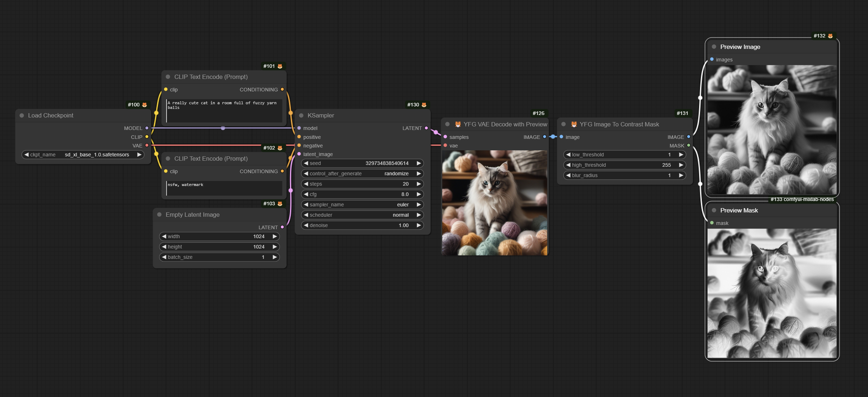The height and width of the screenshot is (397, 868).
Task: Open the ckpt_name model selector
Action: (82, 154)
